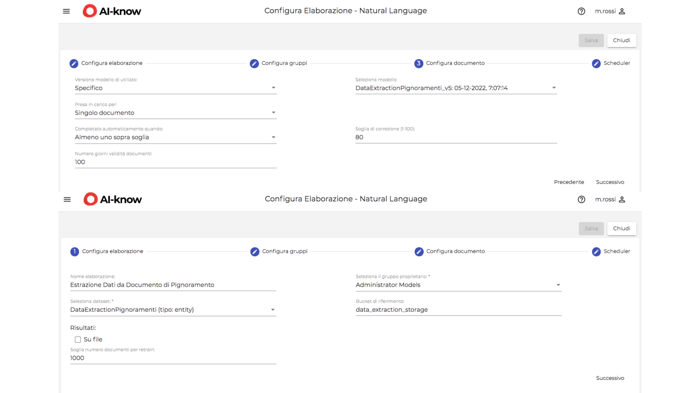Screen dimensions: 700x393
Task: Click Salva button in lower screen
Action: [x=591, y=228]
